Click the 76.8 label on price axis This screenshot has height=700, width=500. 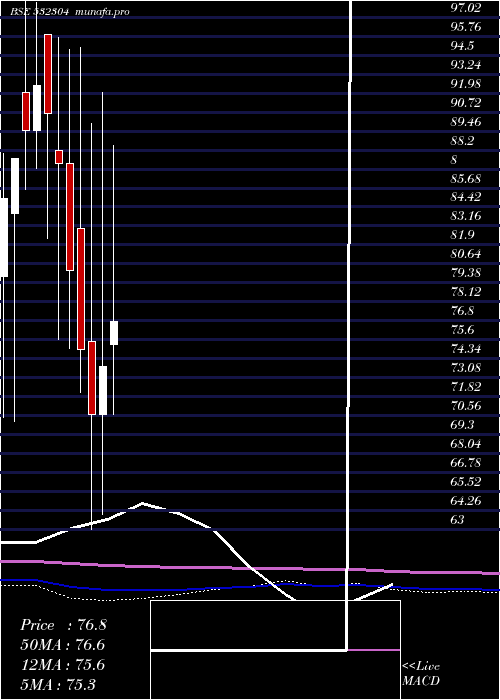point(462,311)
